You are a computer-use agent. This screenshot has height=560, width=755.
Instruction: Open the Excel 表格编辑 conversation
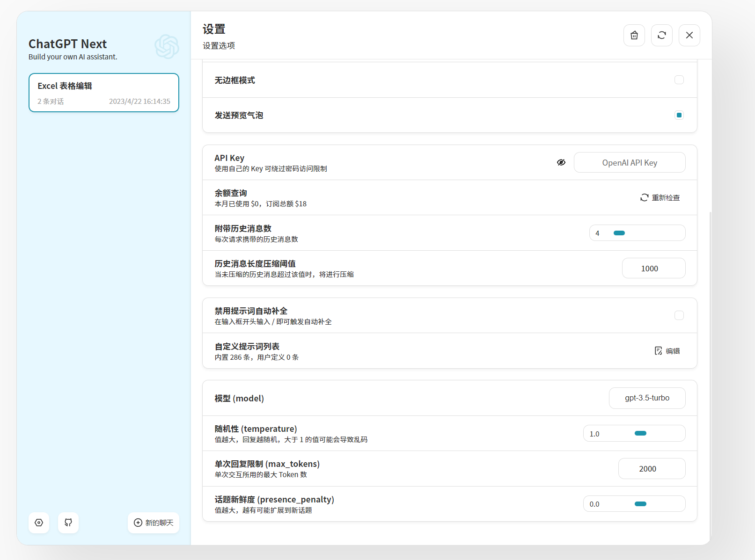[104, 93]
